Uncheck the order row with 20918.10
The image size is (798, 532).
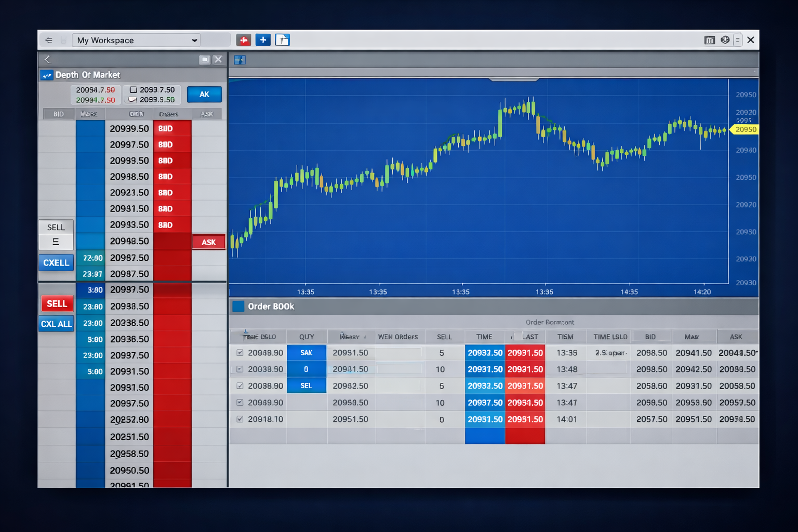click(x=240, y=419)
